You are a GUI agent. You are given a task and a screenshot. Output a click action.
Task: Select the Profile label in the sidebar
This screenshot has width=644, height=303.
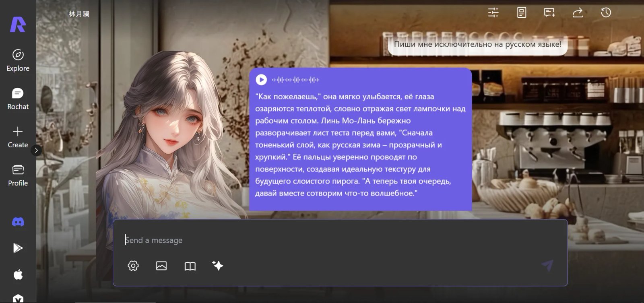pos(18,183)
